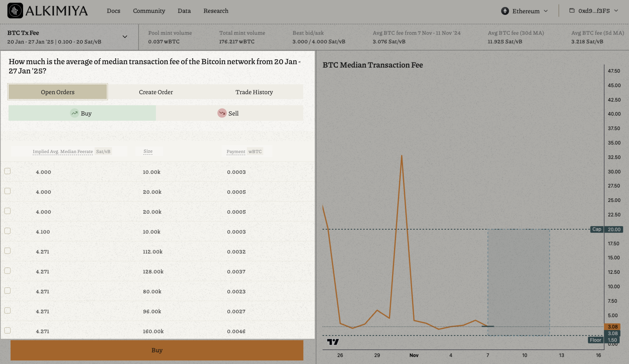Click the Alkimiya logo icon
This screenshot has height=364, width=629.
click(x=15, y=11)
